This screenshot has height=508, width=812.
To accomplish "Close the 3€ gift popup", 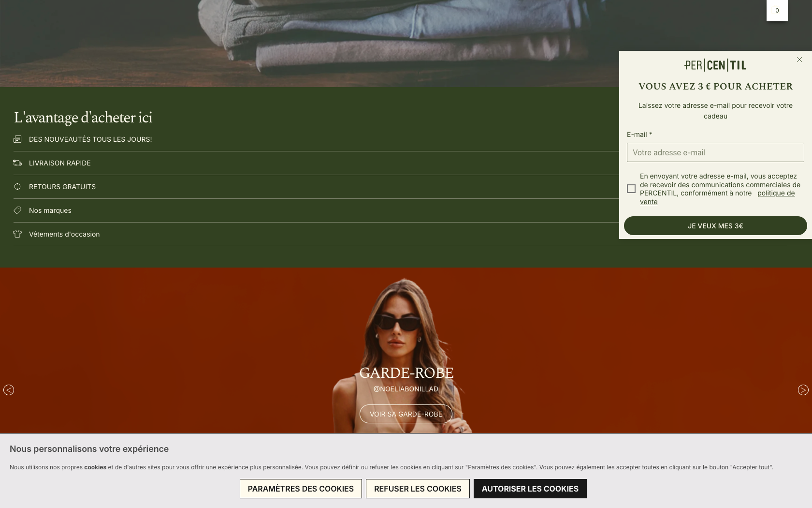I will tap(799, 60).
